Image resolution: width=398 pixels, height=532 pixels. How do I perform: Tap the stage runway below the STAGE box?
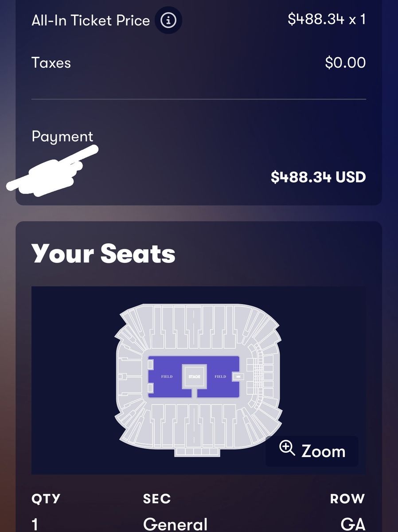(x=194, y=393)
